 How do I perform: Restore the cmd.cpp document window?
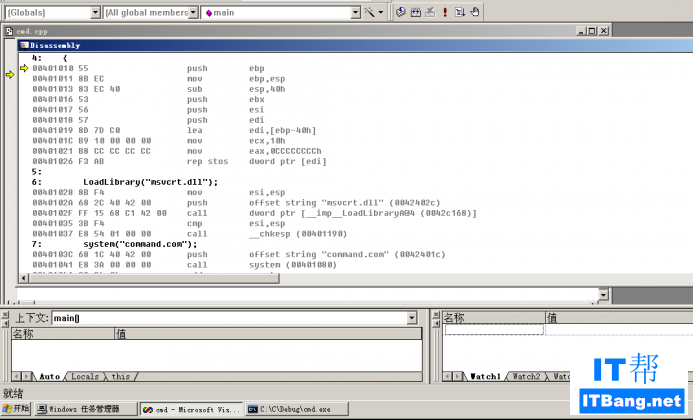tap(592, 31)
